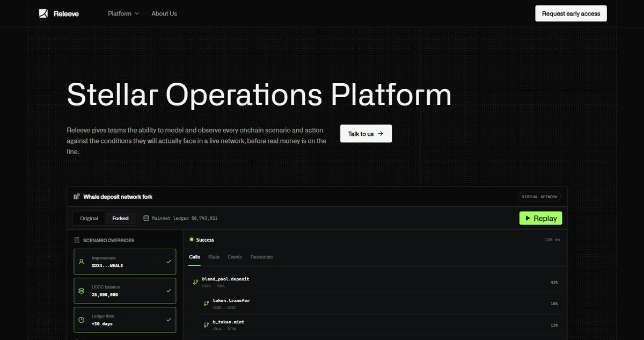Switch to the Original toggle

89,218
